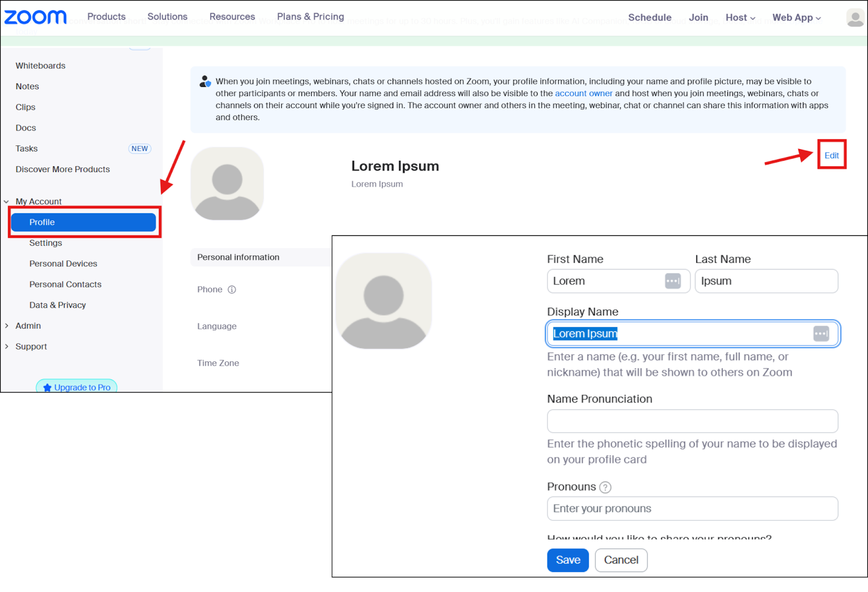This screenshot has height=592, width=868.
Task: Open the Plans & Pricing menu
Action: pos(310,17)
